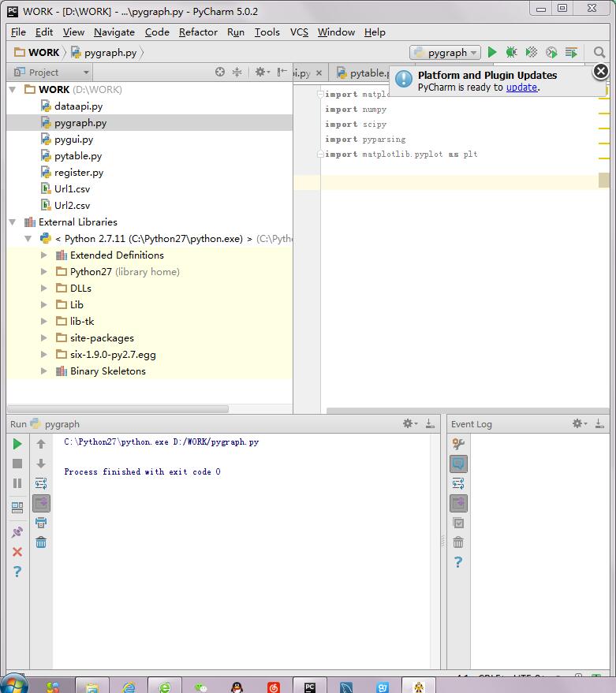Expand Binary Skeletons node
616x693 pixels.
click(x=44, y=371)
